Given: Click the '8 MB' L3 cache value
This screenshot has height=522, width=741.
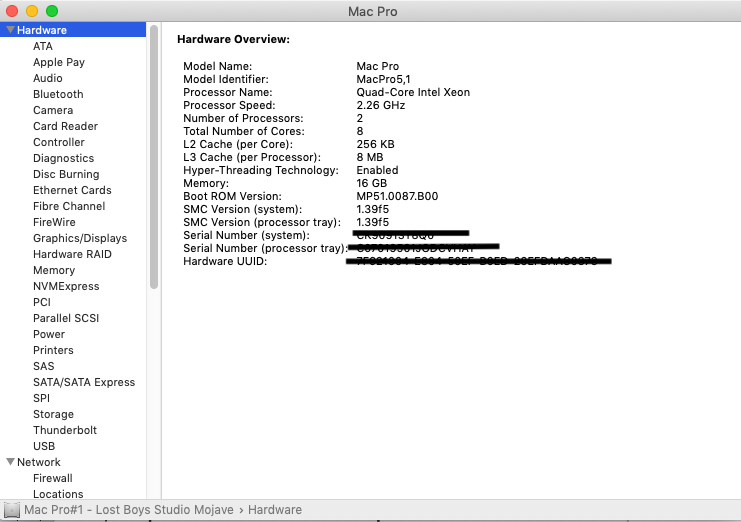Looking at the screenshot, I should [x=370, y=157].
